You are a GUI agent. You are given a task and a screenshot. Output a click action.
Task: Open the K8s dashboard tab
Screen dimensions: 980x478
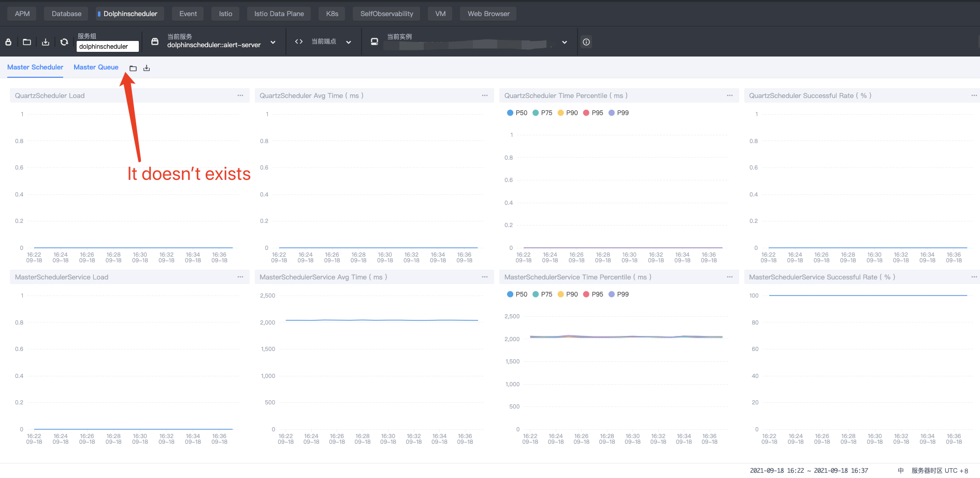332,13
